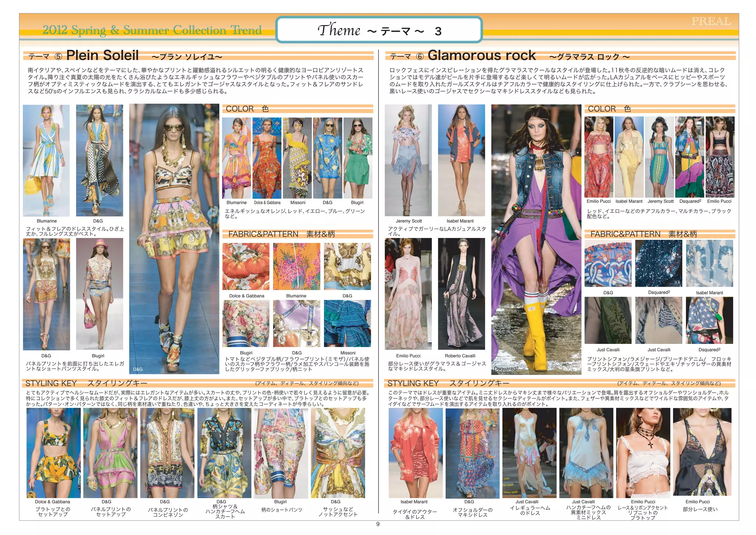Viewport: 756px width, 535px height.
Task: Click the D&G lavender lamé fabric swatch
Action: pos(296,323)
